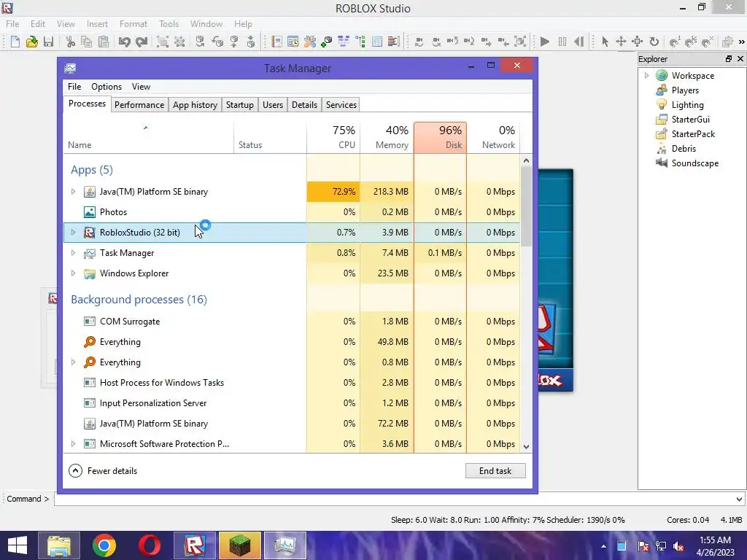Viewport: 747px width, 560px height.
Task: Click the Group selection icon
Action: pyautogui.click(x=163, y=42)
